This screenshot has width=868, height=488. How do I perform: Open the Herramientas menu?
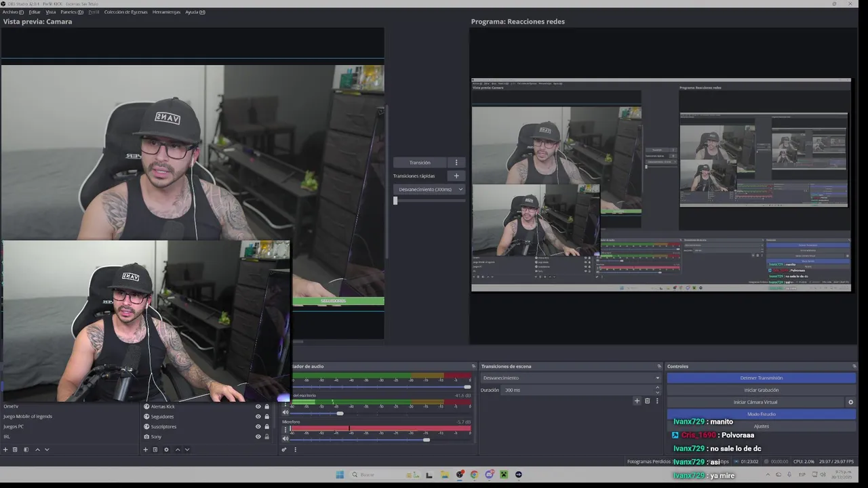pyautogui.click(x=166, y=12)
